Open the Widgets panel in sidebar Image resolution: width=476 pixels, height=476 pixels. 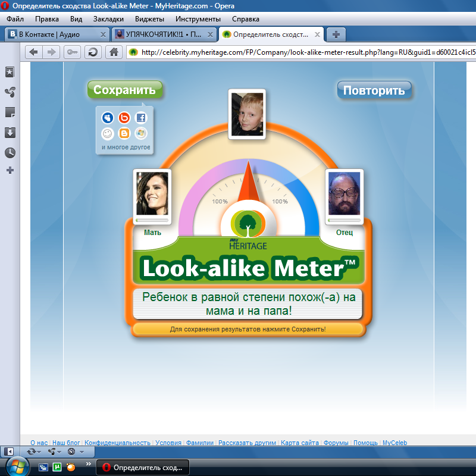[10, 92]
